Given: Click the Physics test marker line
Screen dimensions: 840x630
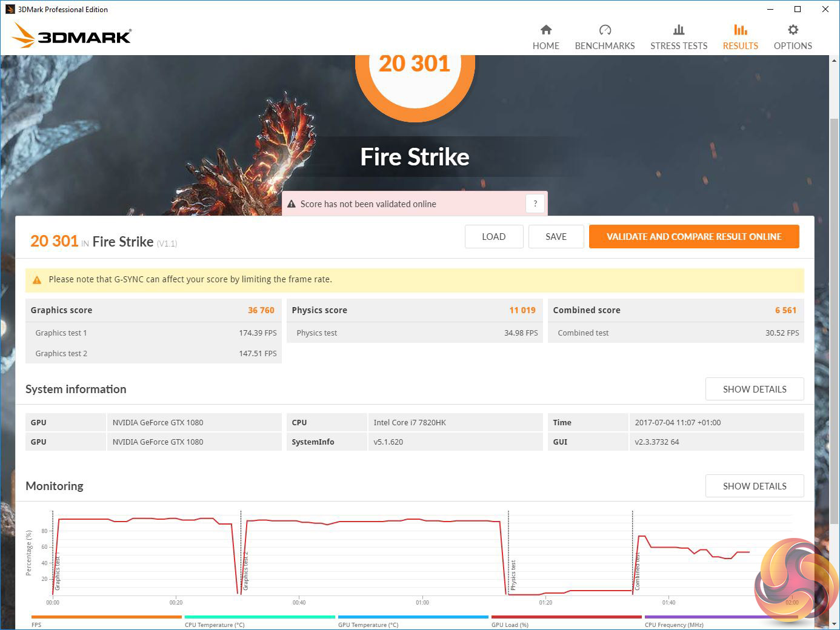Looking at the screenshot, I should [508, 552].
